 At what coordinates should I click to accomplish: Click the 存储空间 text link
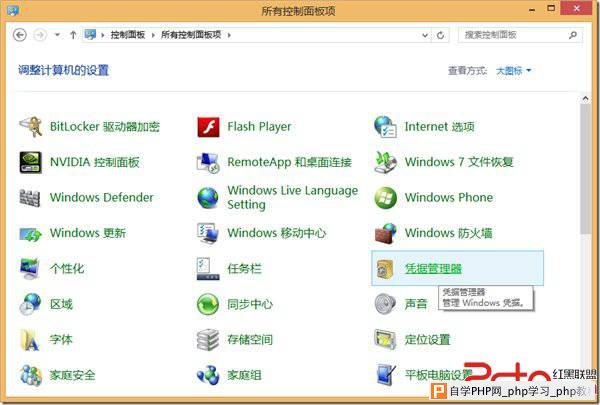click(250, 340)
